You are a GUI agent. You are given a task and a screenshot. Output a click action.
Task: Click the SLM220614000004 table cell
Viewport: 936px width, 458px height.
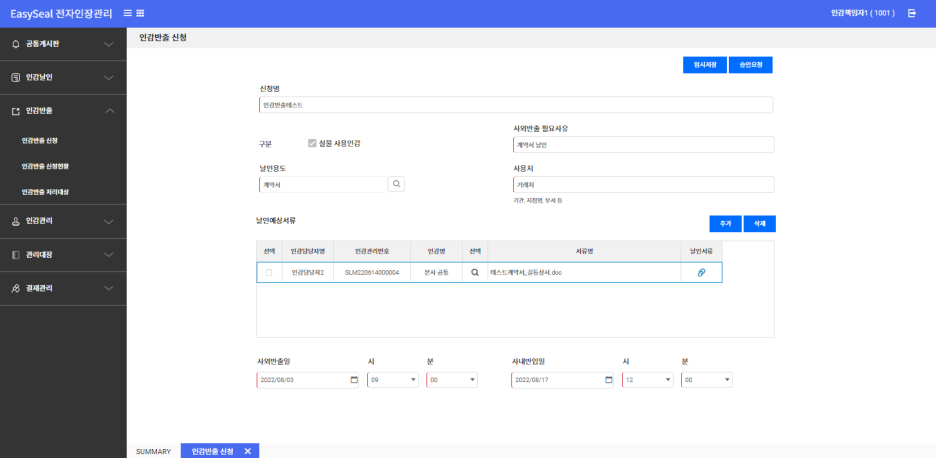pos(372,272)
